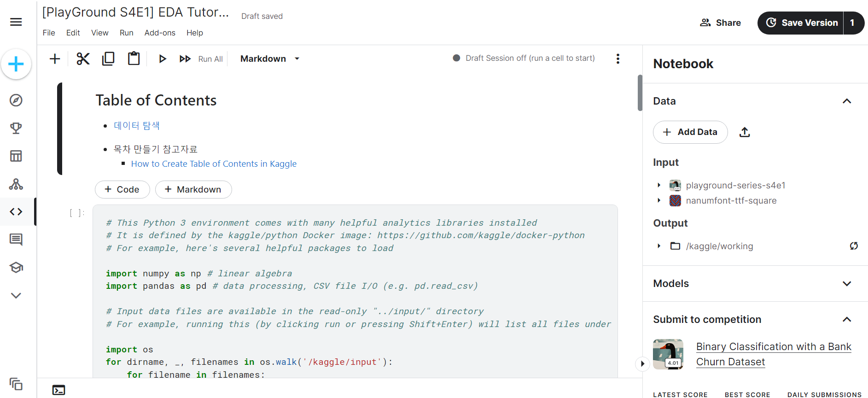The width and height of the screenshot is (868, 398).
Task: Expand the sidebar More chevron
Action: point(16,296)
